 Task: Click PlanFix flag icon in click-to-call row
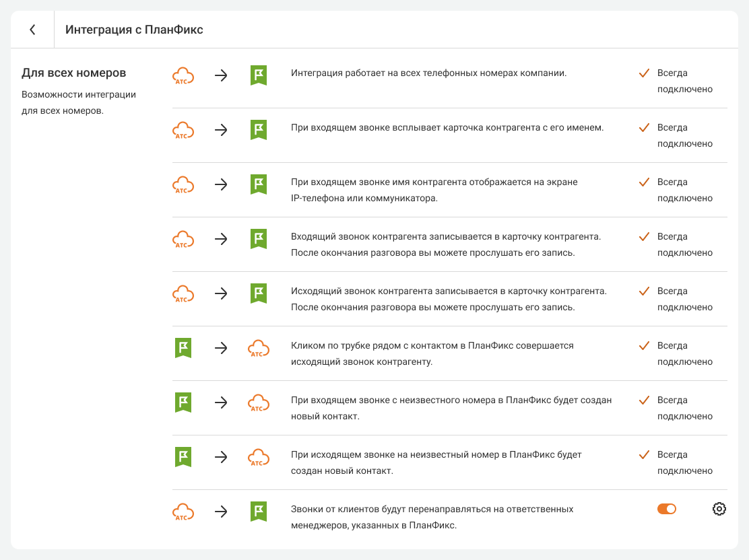[x=183, y=348]
